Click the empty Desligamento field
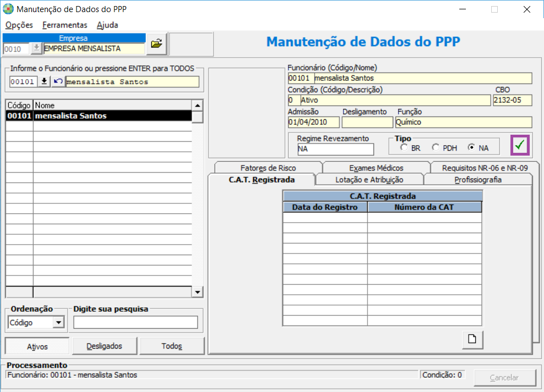Image resolution: width=544 pixels, height=392 pixels. tap(367, 122)
